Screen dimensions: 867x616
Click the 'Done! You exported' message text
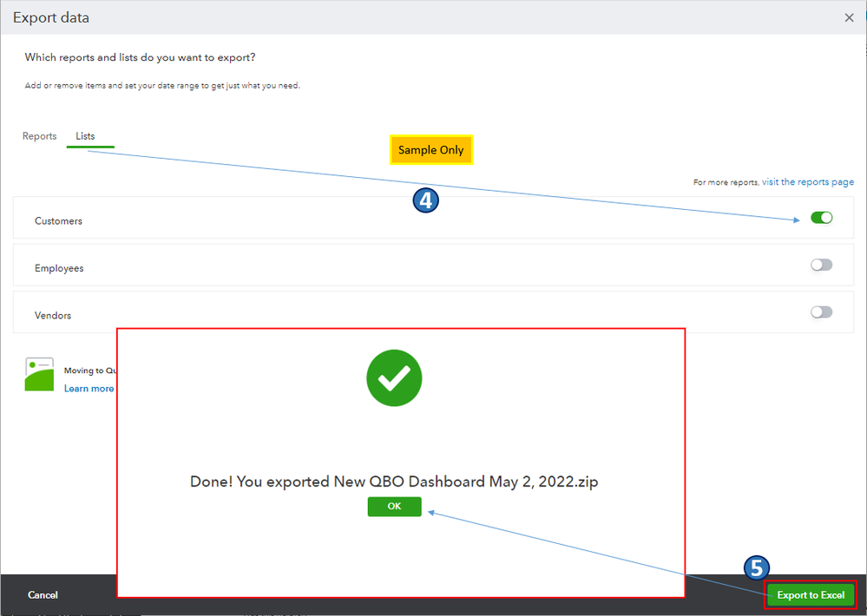[x=394, y=482]
